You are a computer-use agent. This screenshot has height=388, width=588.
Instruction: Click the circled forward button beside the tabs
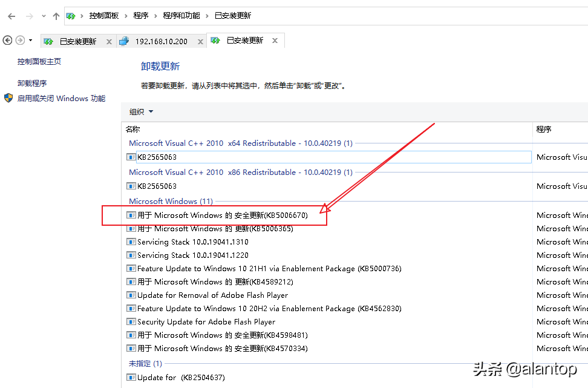tap(20, 40)
